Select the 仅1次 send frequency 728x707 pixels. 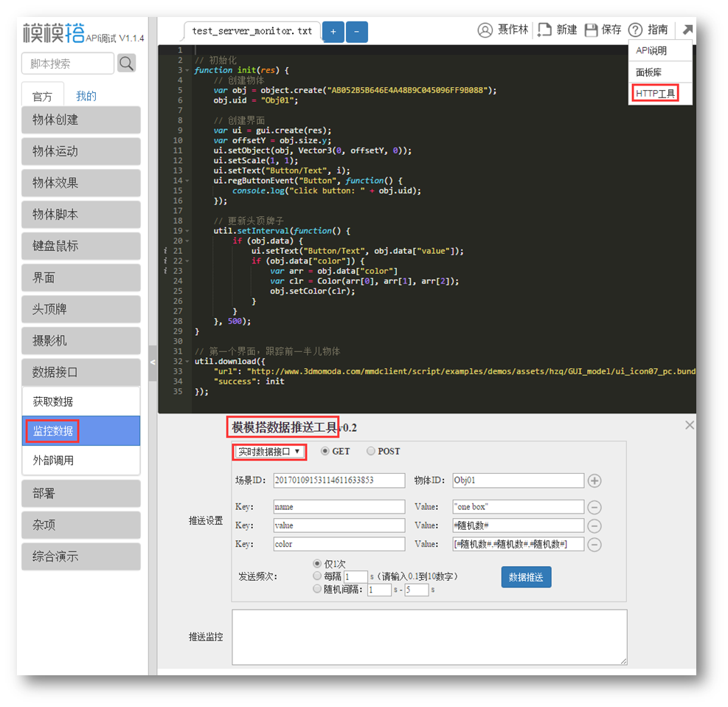(x=317, y=564)
